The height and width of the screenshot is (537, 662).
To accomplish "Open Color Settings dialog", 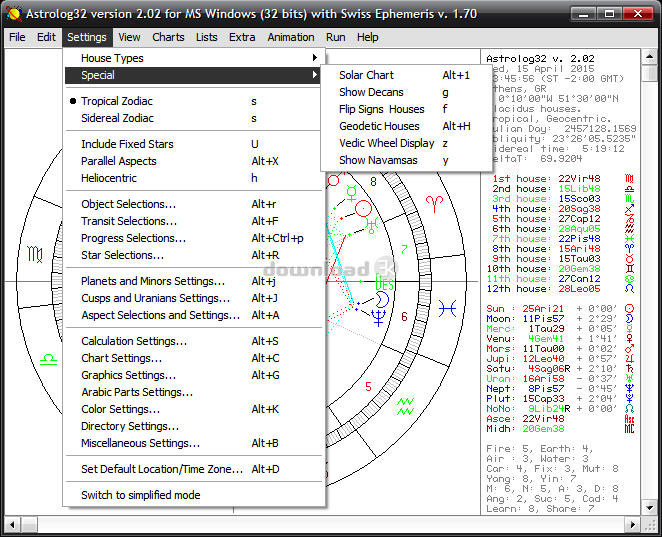I will pos(193,409).
